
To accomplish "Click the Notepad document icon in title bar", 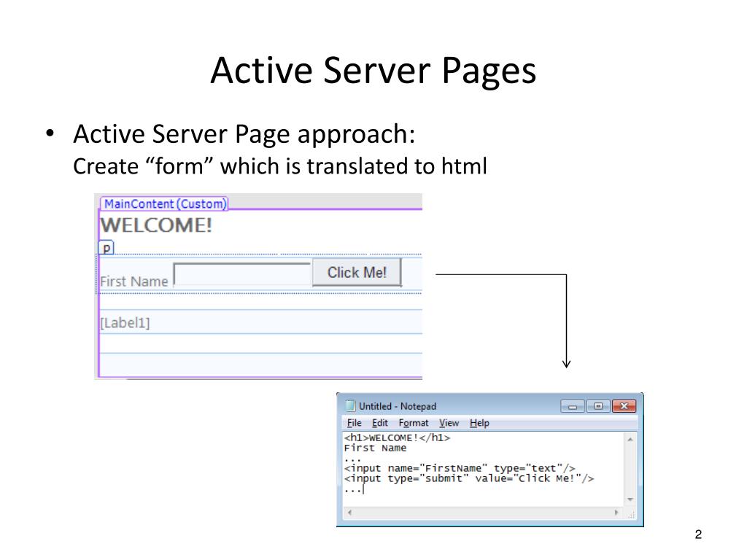I will click(x=350, y=405).
